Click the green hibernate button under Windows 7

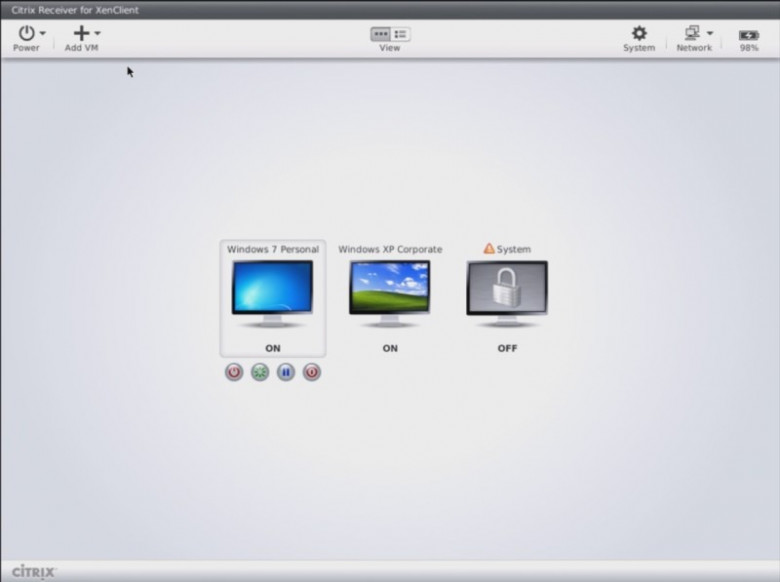pos(260,372)
